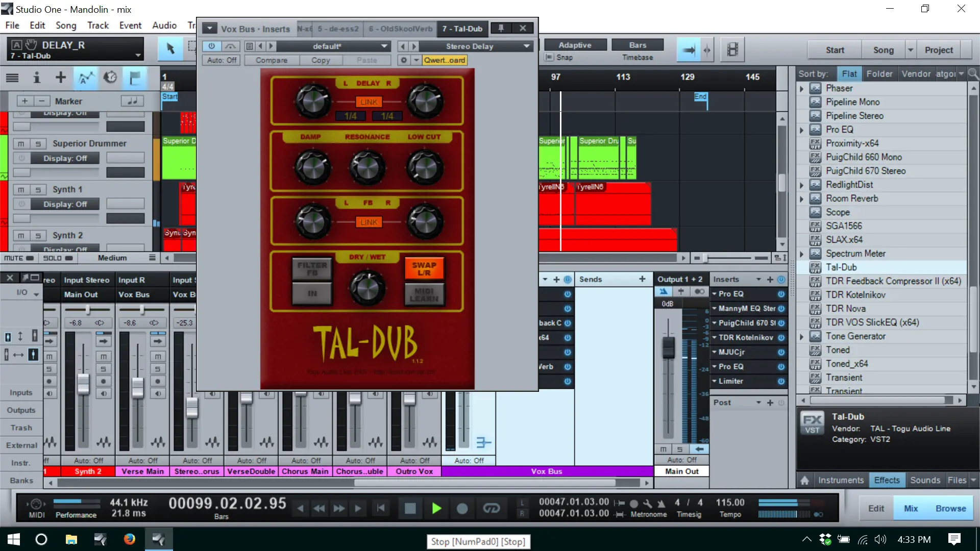Click the plugin settings gear icon
This screenshot has height=551, width=980.
click(x=404, y=60)
